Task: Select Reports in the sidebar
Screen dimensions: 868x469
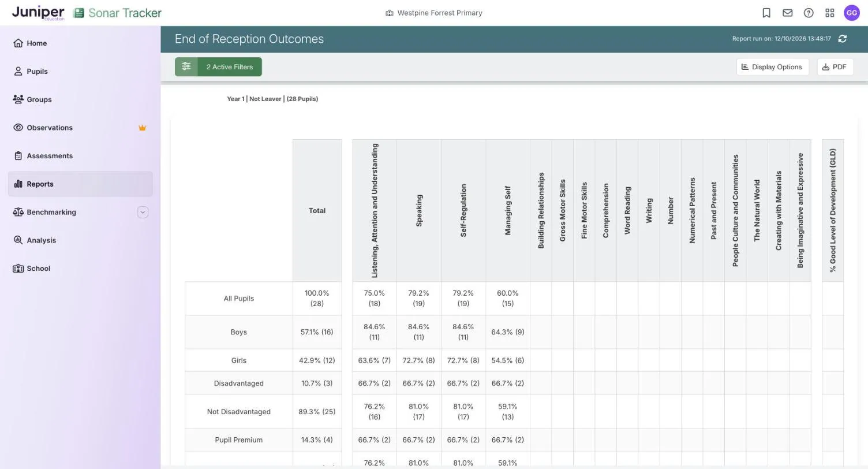Action: click(x=80, y=184)
